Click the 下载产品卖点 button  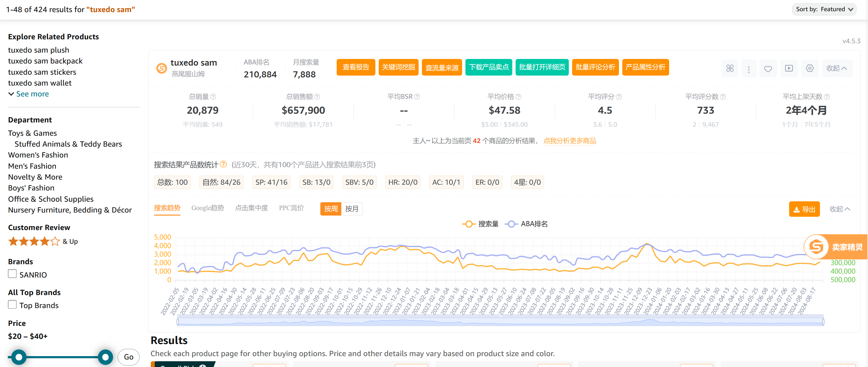pyautogui.click(x=489, y=67)
